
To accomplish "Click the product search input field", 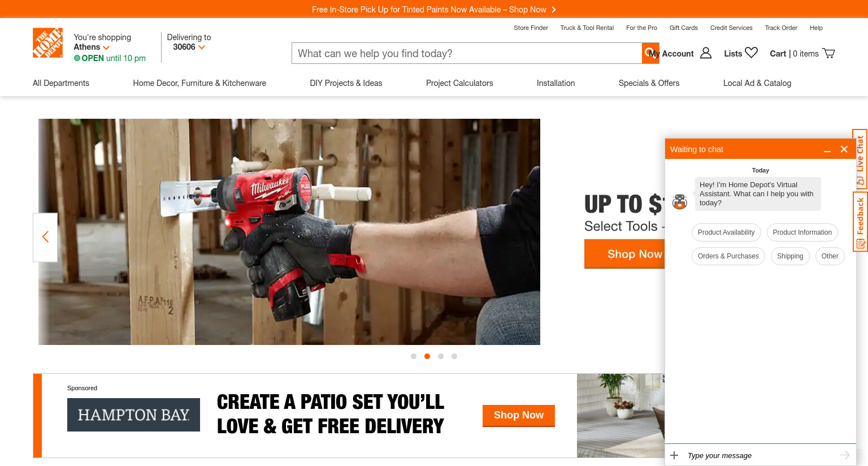I will point(467,53).
